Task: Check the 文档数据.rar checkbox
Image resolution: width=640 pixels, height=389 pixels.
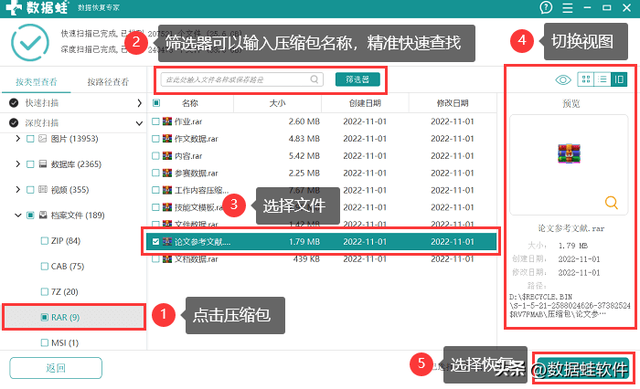Action: 156,259
